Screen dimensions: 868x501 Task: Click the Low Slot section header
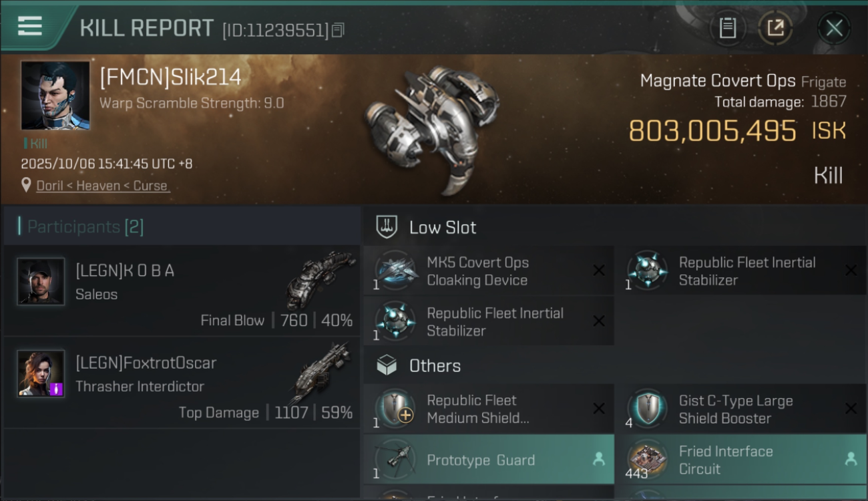443,227
